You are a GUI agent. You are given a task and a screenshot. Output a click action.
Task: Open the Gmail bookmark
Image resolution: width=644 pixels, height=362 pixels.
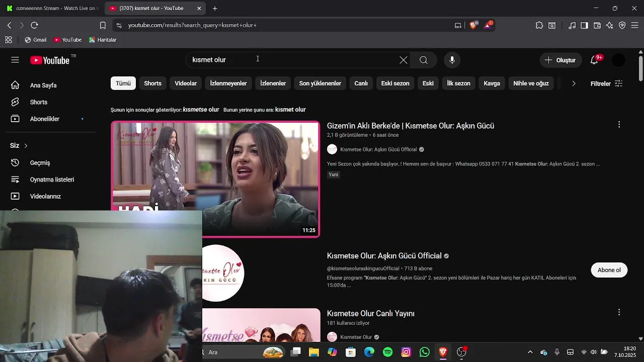tap(35, 40)
